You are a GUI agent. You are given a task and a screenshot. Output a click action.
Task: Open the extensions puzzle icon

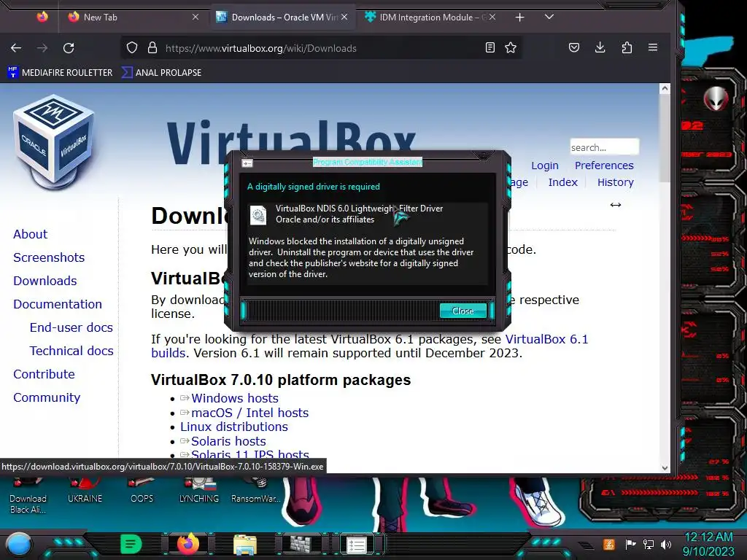coord(627,47)
